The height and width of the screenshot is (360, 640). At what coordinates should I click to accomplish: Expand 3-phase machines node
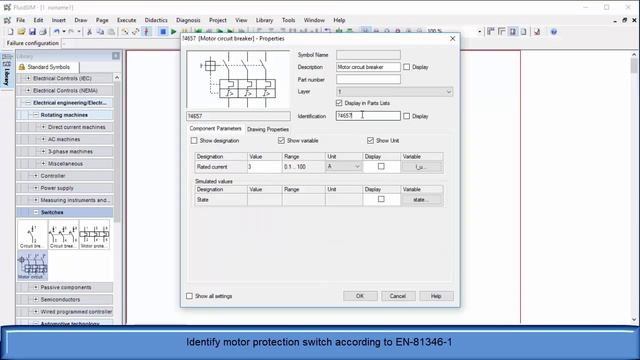(x=43, y=151)
